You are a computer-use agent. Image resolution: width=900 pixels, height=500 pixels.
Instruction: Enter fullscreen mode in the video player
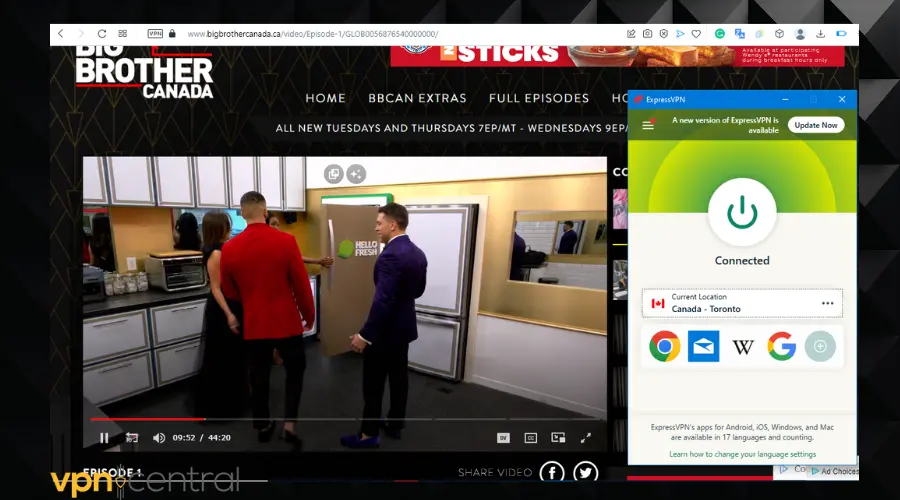point(587,437)
